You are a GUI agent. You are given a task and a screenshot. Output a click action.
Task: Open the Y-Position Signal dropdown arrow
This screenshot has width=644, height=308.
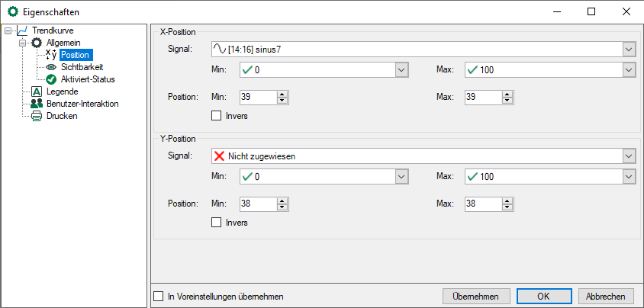[x=629, y=156]
